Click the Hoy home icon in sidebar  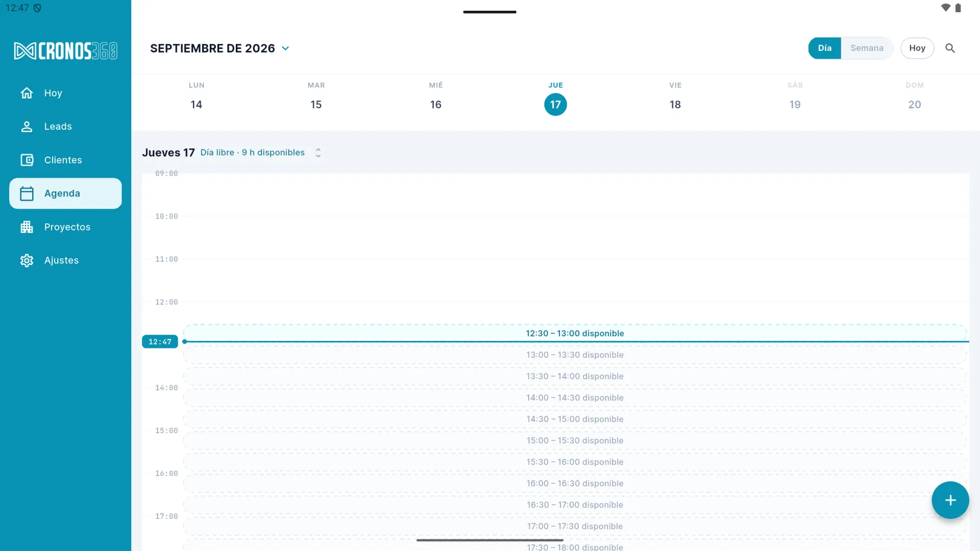coord(27,93)
